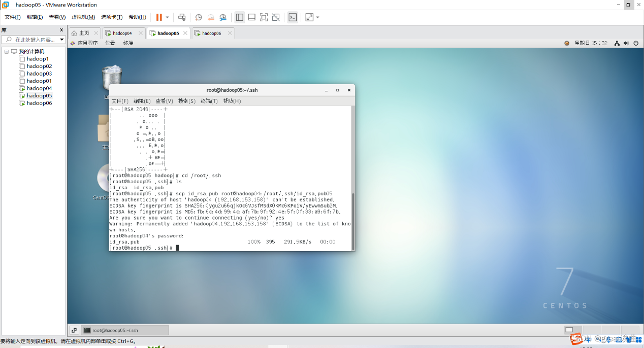Click the terminal window scrollbar
644x348 pixels.
[x=352, y=221]
